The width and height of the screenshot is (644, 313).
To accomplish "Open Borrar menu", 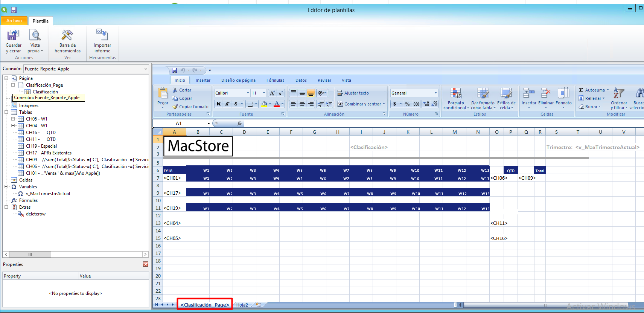I will tap(590, 107).
